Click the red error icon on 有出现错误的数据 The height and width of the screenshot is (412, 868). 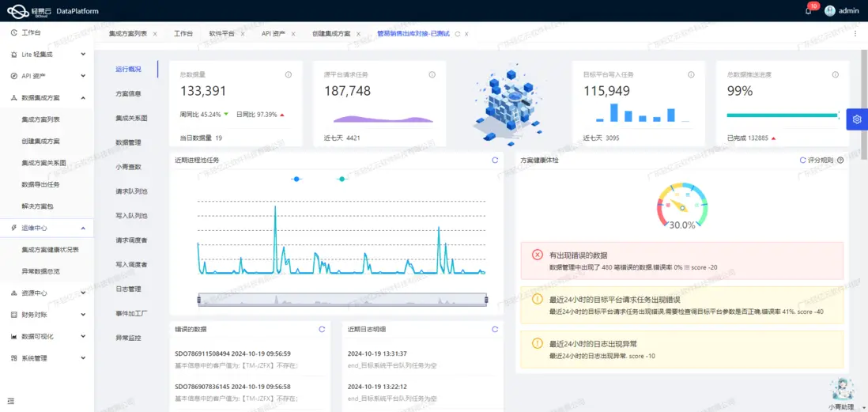pos(537,255)
